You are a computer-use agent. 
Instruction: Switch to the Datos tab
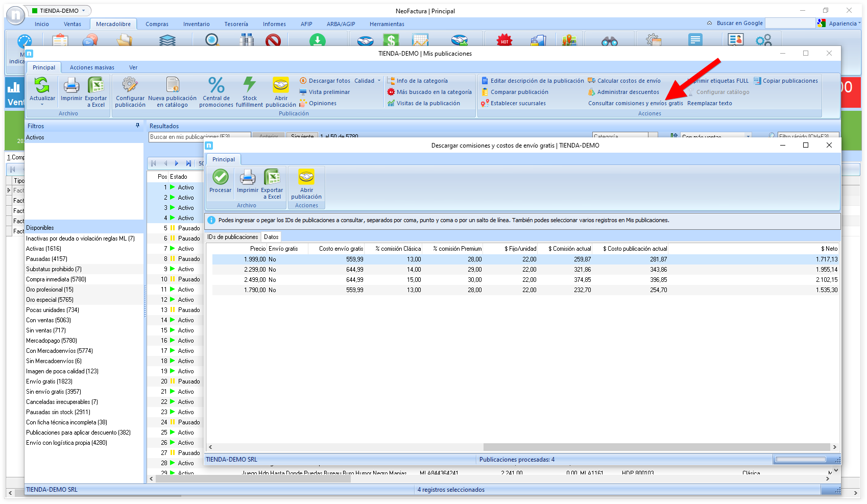[271, 237]
